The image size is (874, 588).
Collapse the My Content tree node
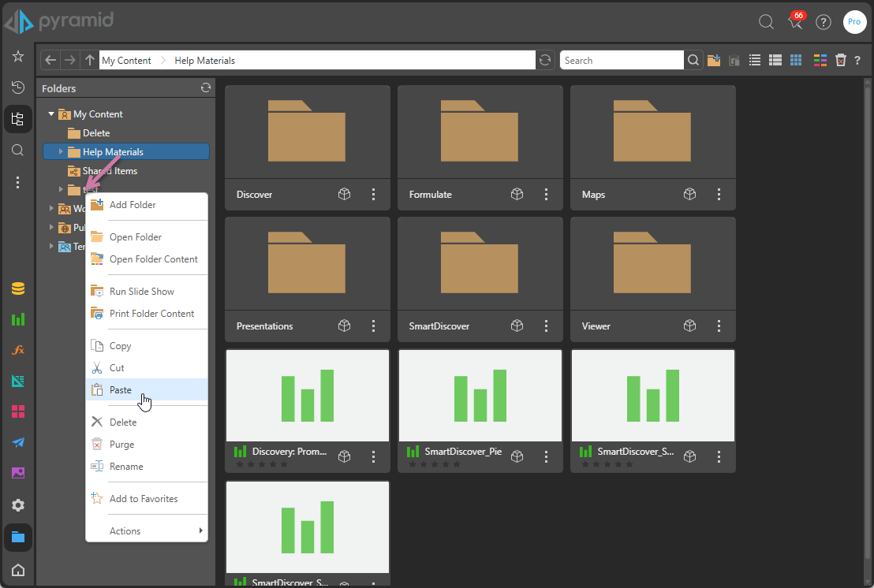[51, 114]
